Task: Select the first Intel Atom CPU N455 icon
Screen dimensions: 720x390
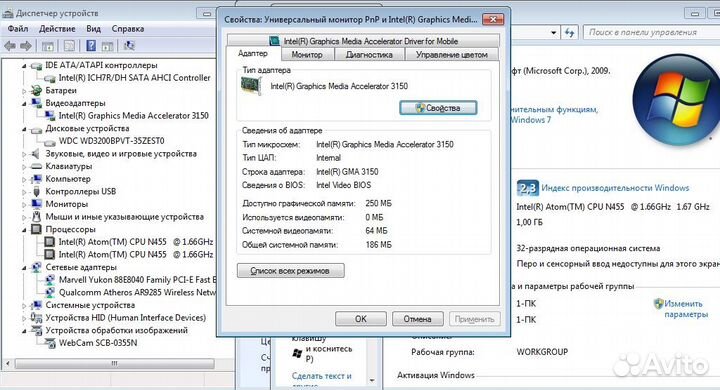Action: (x=50, y=242)
